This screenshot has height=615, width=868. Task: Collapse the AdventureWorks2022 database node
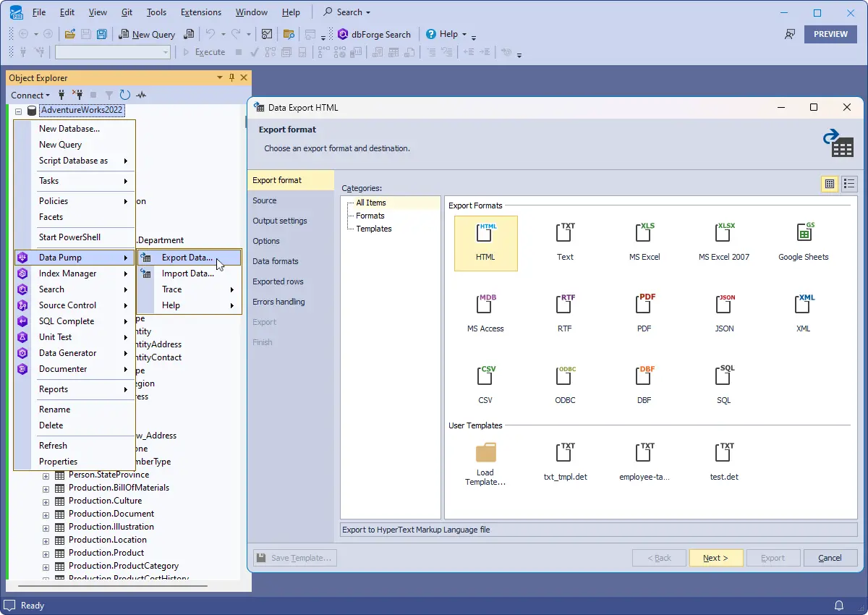19,111
